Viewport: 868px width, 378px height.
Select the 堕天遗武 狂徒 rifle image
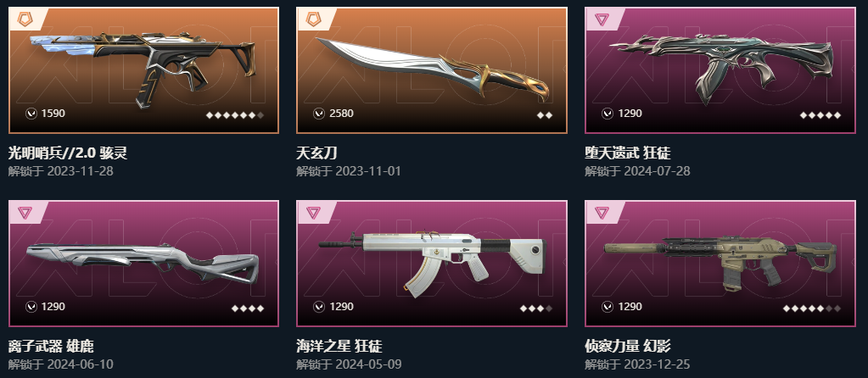tap(720, 66)
